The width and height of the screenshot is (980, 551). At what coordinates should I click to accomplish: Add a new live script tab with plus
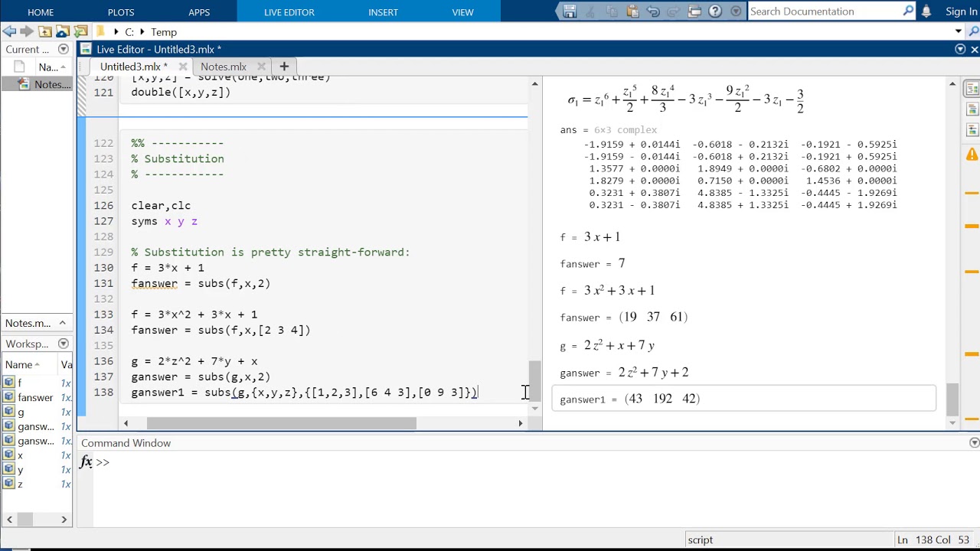284,67
